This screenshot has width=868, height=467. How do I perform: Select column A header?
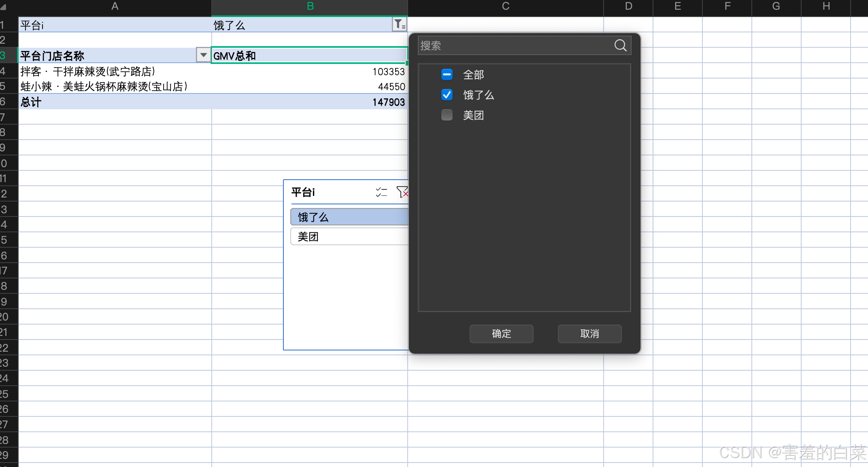click(x=115, y=6)
